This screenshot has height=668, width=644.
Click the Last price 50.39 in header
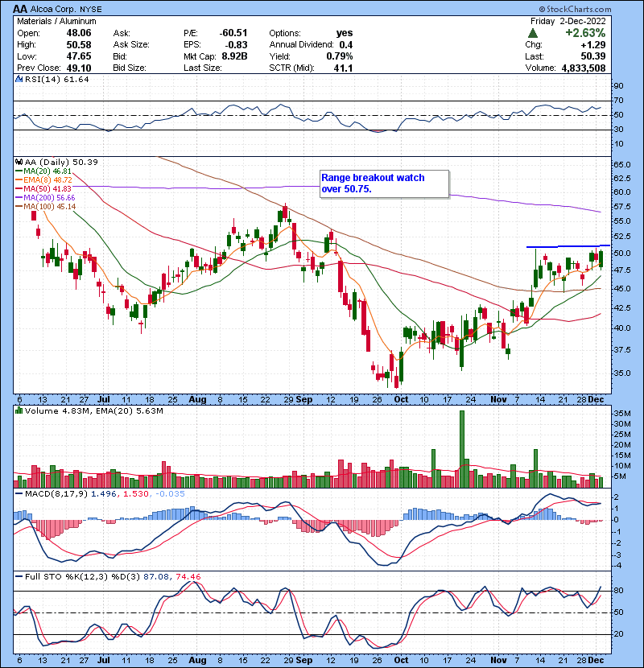[x=593, y=56]
